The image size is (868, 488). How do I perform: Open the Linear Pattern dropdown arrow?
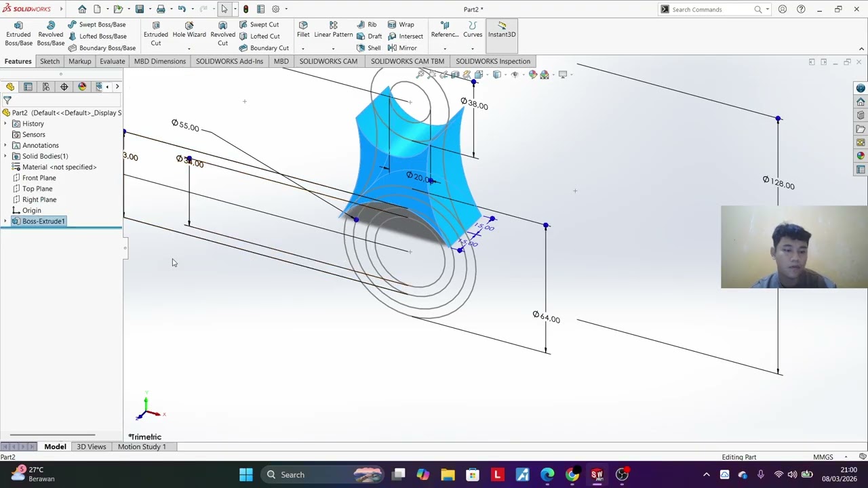click(x=333, y=49)
